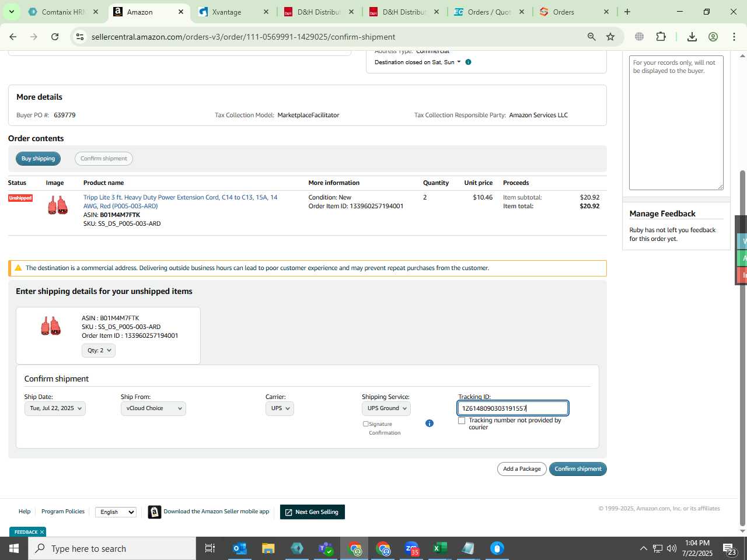Show hidden system tray icons
The width and height of the screenshot is (747, 560).
[x=643, y=548]
